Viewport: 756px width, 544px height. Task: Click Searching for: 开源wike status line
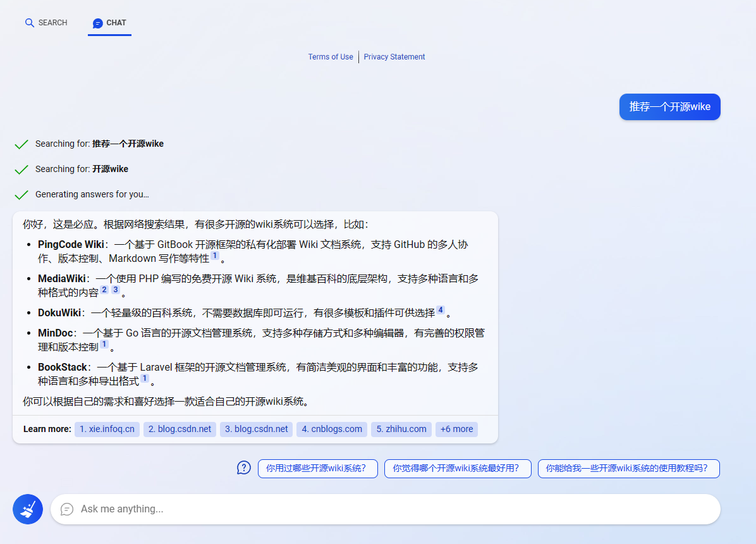(82, 169)
